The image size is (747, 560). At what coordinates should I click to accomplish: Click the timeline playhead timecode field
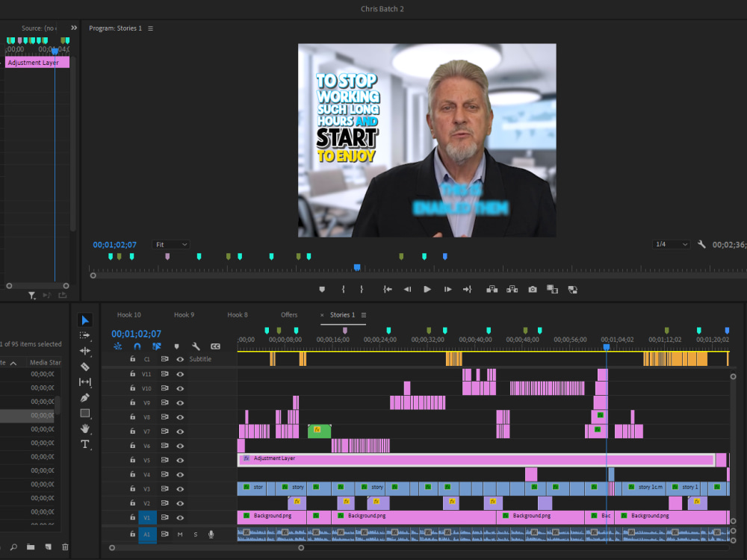(136, 334)
